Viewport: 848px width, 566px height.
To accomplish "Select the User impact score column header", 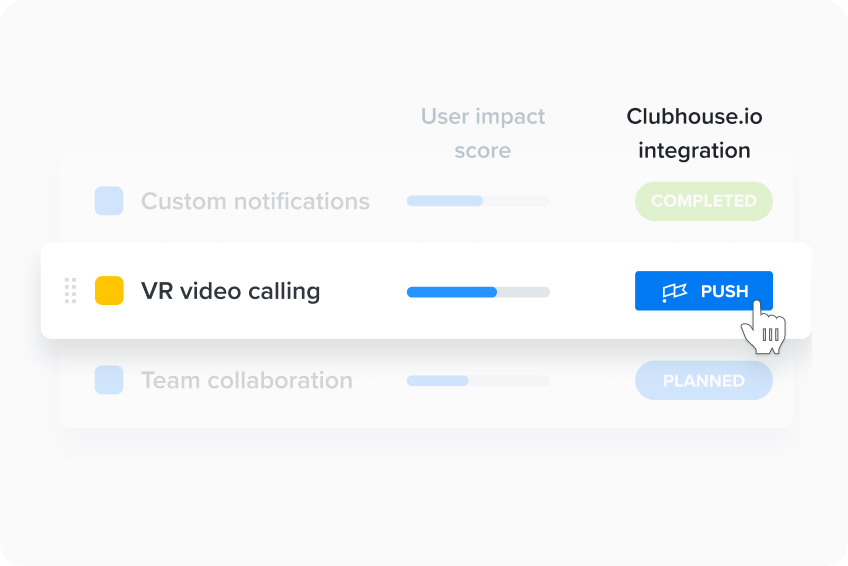I will [483, 133].
